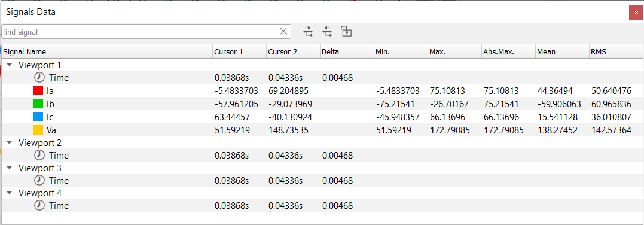
Task: Collapse the Viewport 2 group
Action: pyautogui.click(x=10, y=143)
